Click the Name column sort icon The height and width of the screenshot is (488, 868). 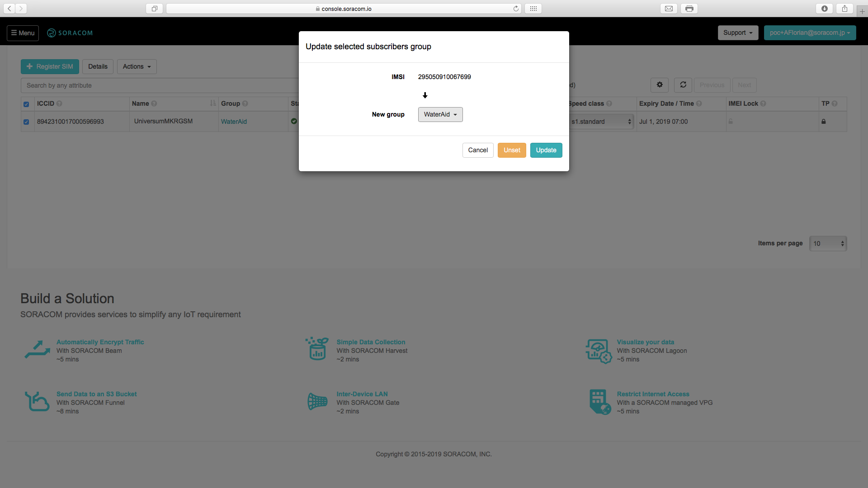[213, 103]
